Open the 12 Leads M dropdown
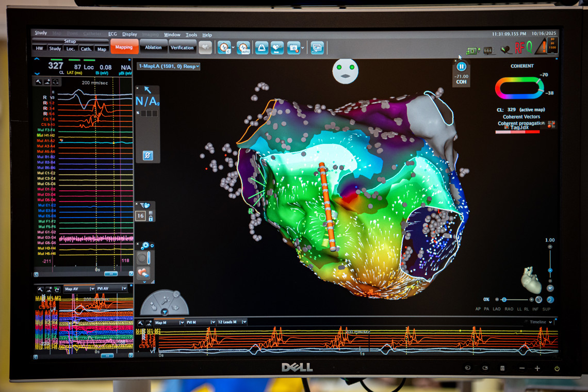The image size is (588, 392). pos(232,322)
